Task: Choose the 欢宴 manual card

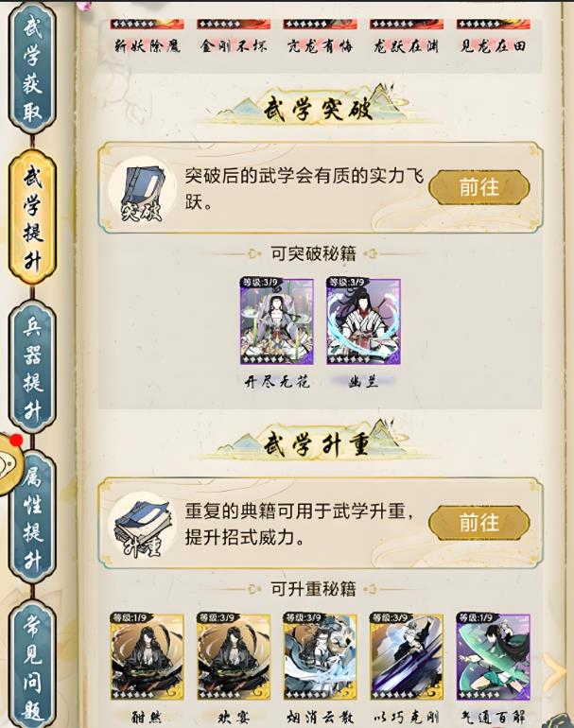Action: point(234,657)
